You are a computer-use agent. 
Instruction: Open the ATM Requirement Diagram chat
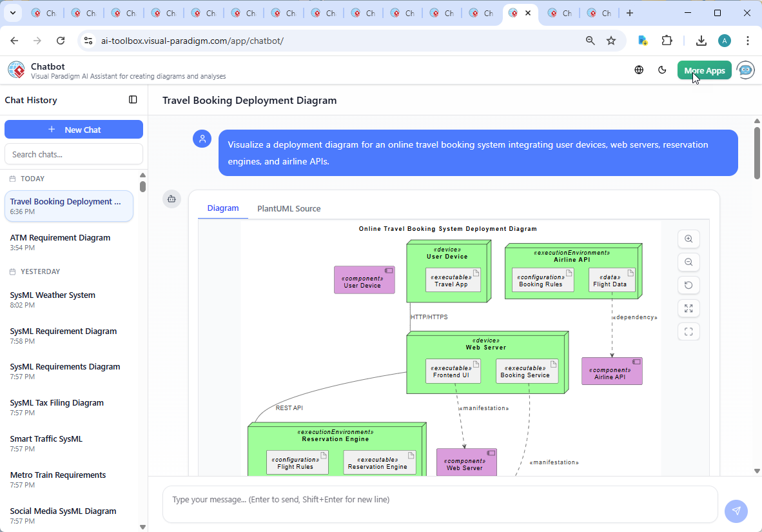[61, 238]
